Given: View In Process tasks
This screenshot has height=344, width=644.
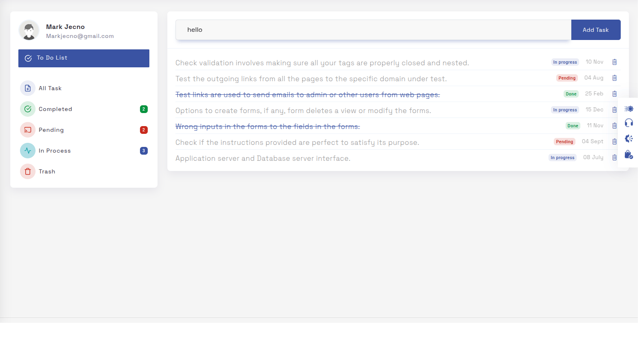Looking at the screenshot, I should coord(54,151).
